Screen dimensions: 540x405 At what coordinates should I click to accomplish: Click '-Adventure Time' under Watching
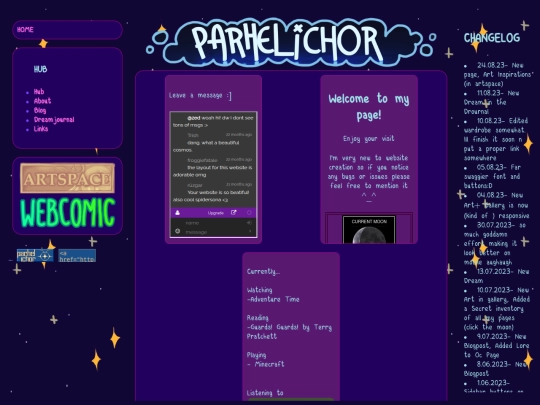(273, 299)
